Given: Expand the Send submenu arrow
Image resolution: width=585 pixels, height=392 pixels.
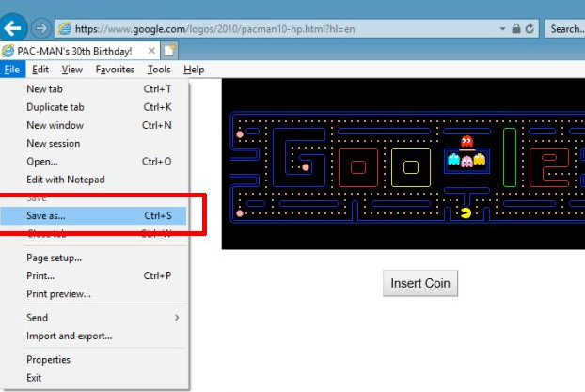Looking at the screenshot, I should 177,318.
